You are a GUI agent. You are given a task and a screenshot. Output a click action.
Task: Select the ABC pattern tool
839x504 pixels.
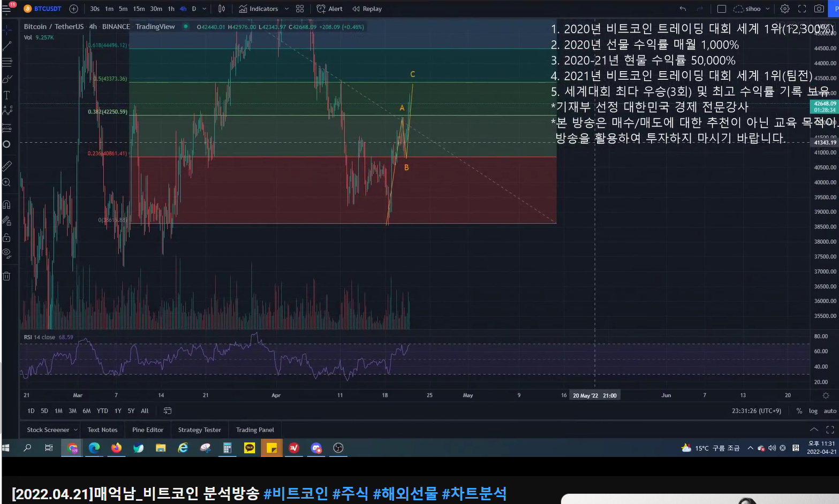pos(7,111)
